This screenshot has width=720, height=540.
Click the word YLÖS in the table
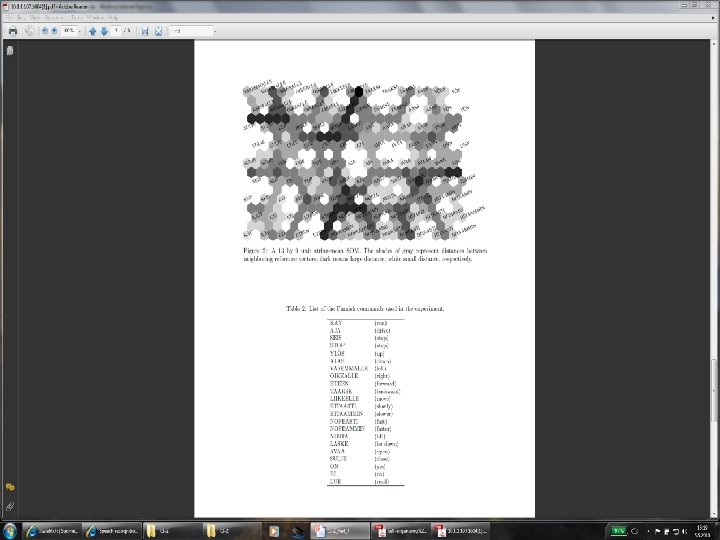tap(337, 353)
